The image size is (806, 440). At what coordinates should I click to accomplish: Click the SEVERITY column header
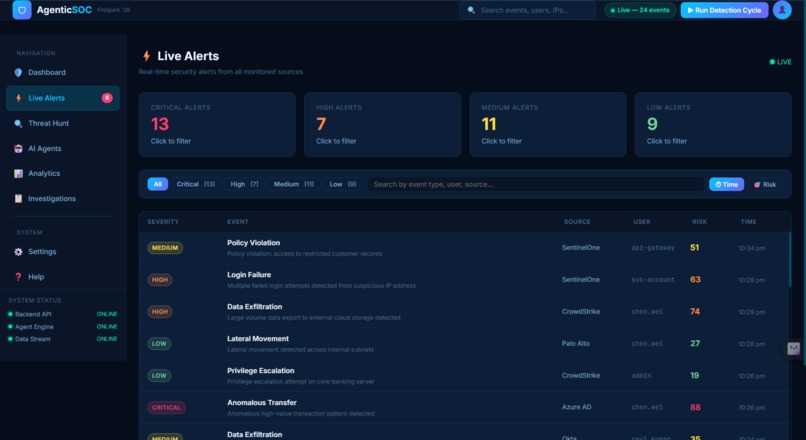163,222
